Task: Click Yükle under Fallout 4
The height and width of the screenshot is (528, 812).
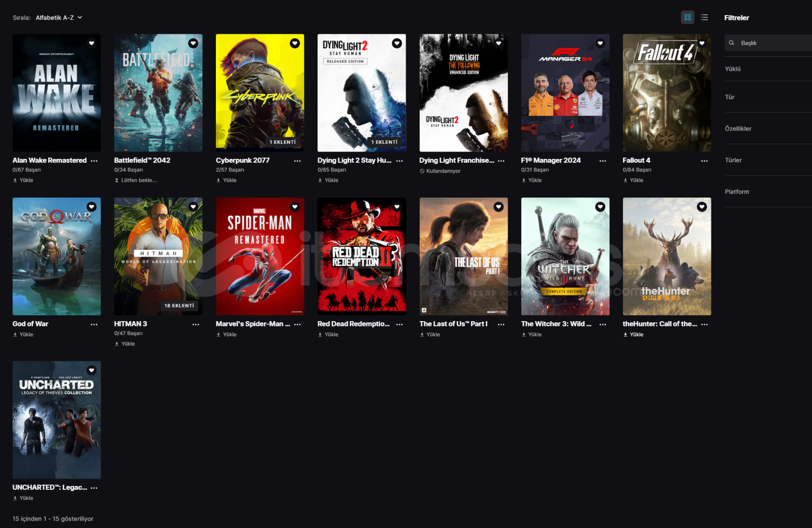Action: (x=633, y=180)
